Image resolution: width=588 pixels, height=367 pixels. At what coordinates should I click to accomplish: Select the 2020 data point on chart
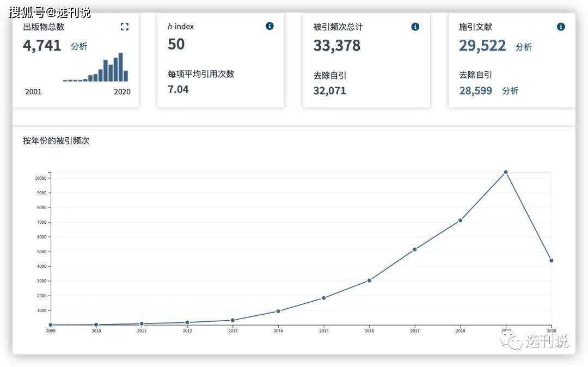[x=551, y=260]
